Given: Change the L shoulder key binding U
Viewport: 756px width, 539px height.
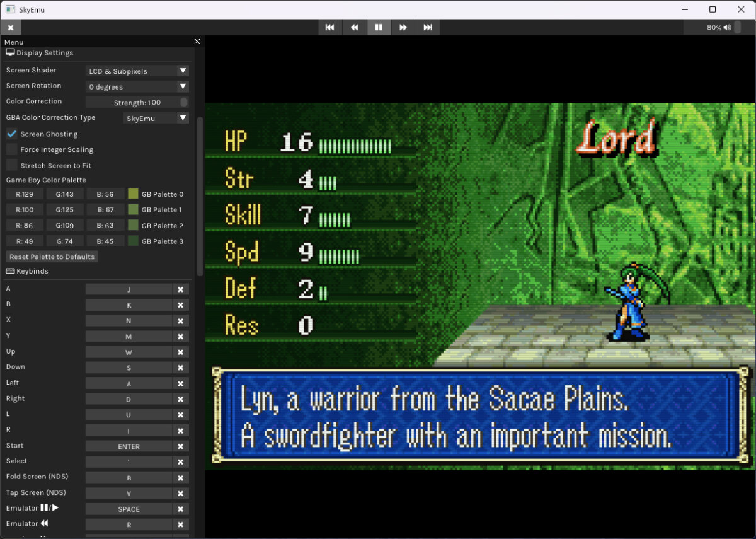Looking at the screenshot, I should click(x=129, y=415).
